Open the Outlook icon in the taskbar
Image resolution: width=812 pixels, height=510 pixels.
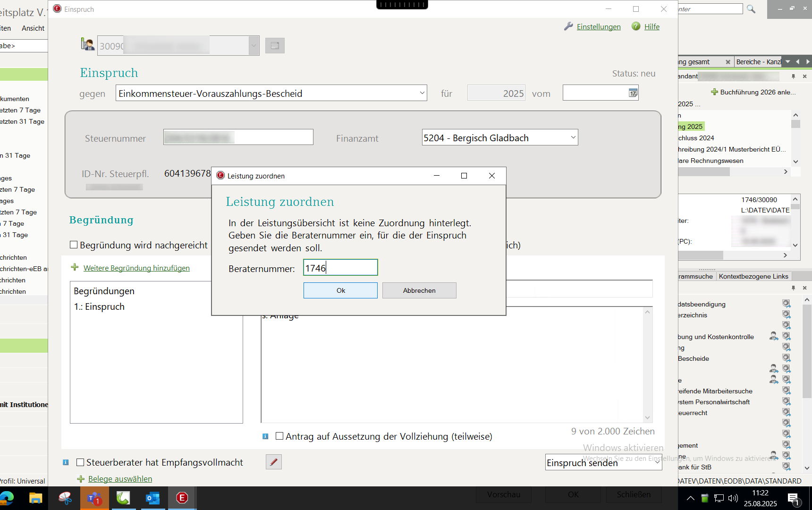[x=152, y=498]
